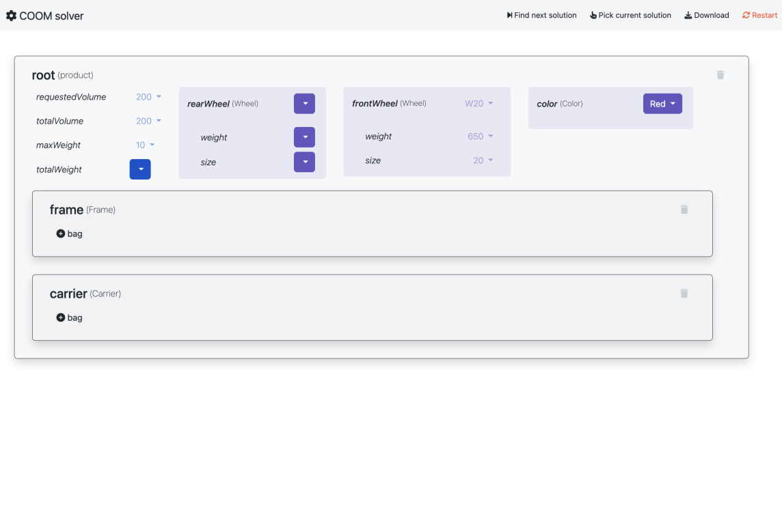Open the rearWheel weight dropdown

tap(304, 137)
